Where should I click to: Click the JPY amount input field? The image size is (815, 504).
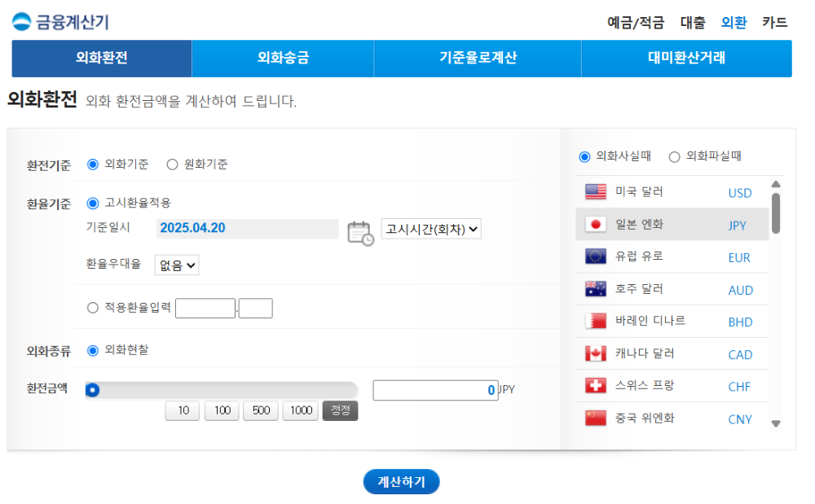435,390
